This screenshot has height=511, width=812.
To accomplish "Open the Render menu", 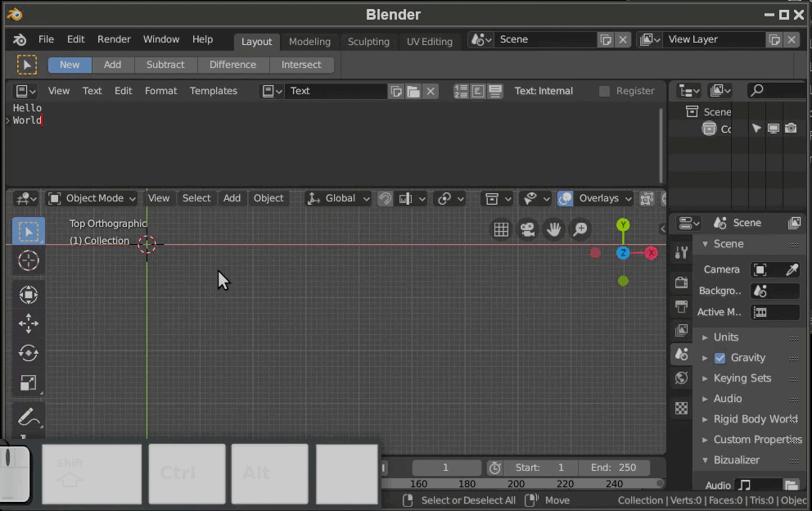I will [x=114, y=39].
